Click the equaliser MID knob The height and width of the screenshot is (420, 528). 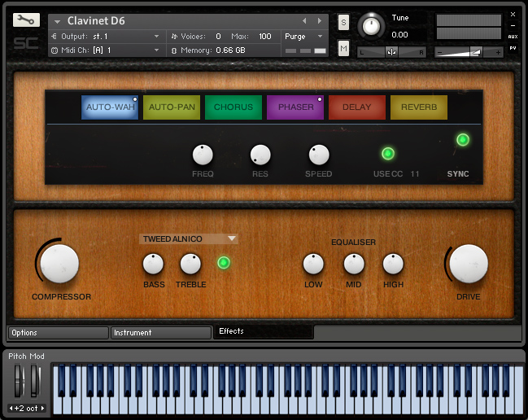point(354,264)
